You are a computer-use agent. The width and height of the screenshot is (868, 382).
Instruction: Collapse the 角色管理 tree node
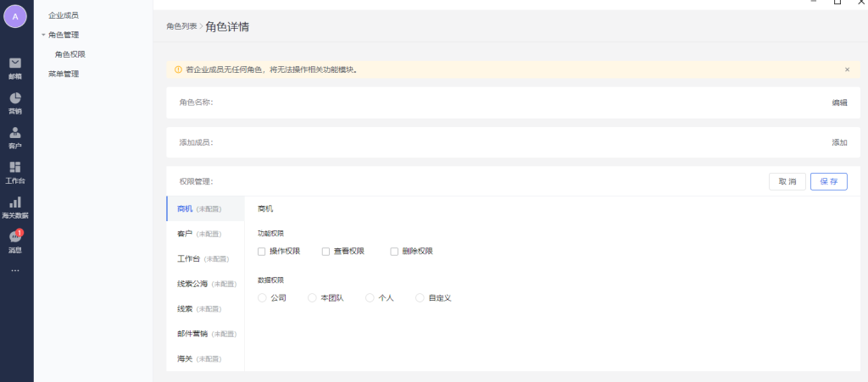click(43, 35)
